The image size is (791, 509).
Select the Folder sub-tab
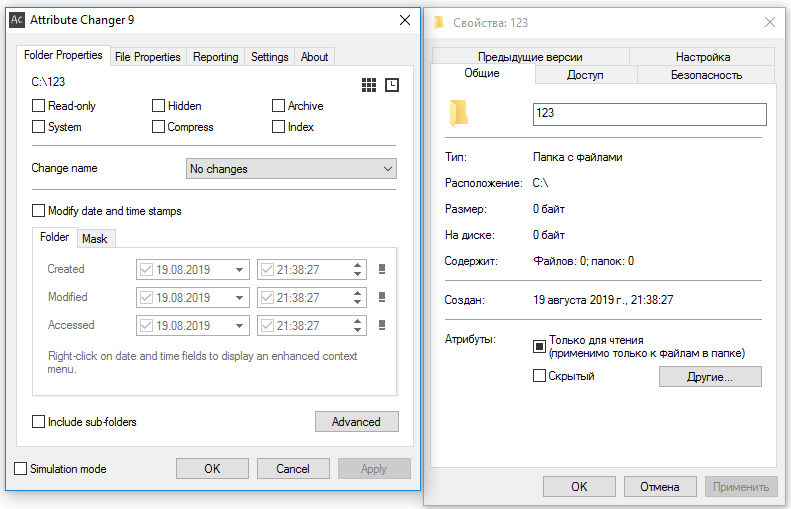click(54, 237)
